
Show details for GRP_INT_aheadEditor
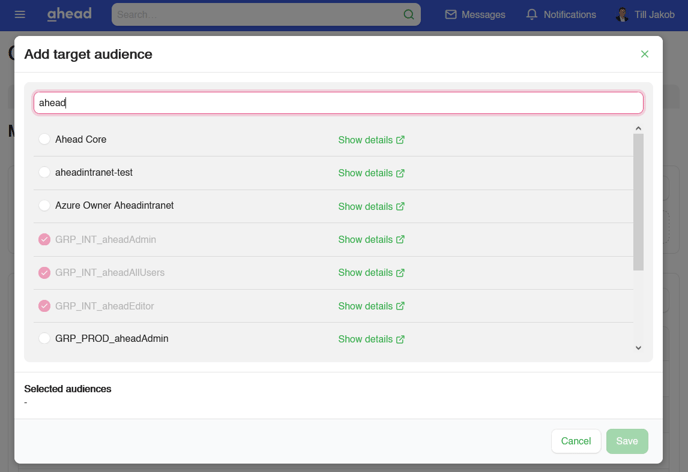tap(371, 306)
